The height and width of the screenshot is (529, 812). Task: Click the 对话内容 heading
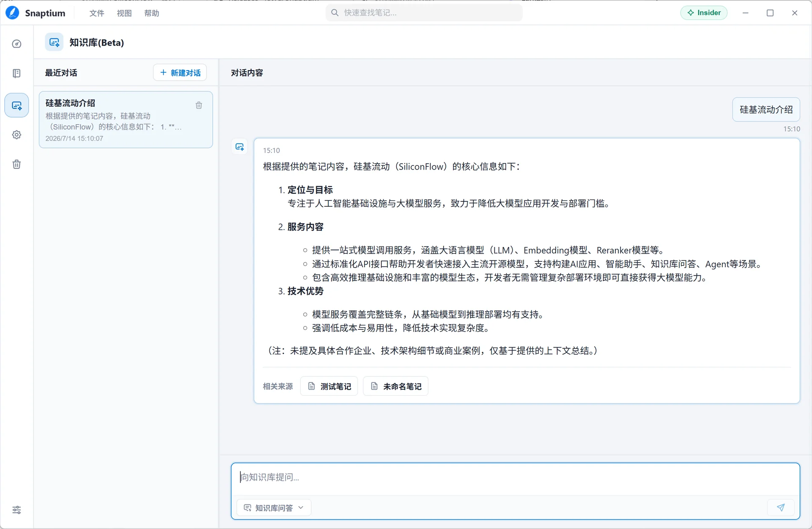pos(247,73)
